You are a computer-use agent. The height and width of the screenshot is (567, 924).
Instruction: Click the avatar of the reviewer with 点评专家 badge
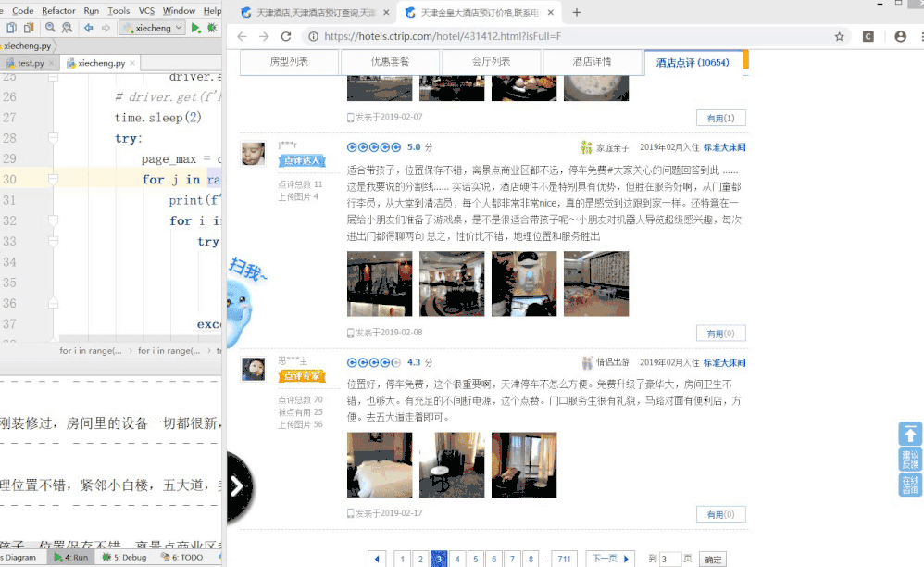tap(254, 369)
